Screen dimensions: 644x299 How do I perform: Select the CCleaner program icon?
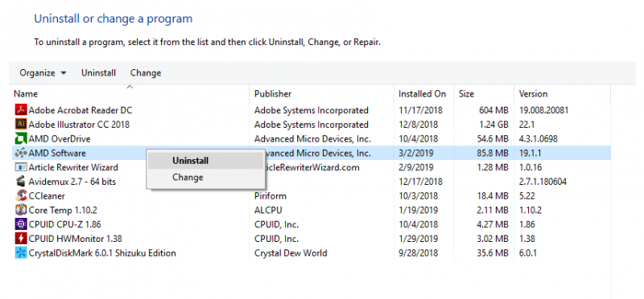(x=21, y=195)
